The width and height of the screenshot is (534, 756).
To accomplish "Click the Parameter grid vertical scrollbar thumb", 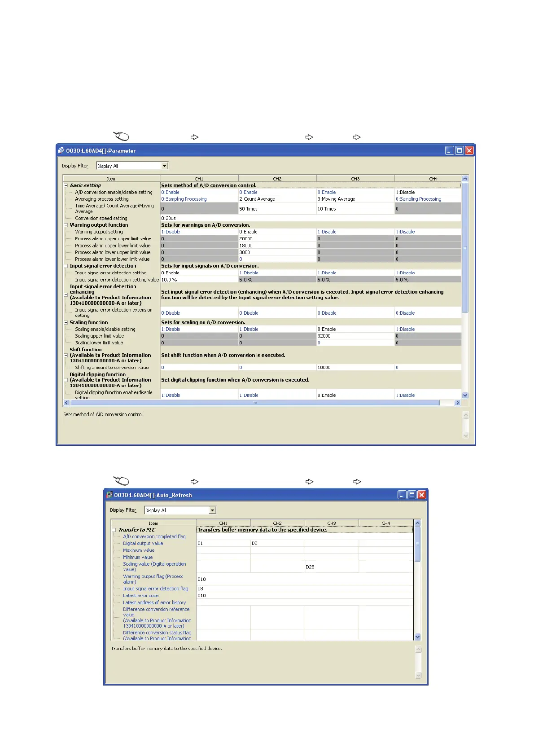I will [465, 247].
